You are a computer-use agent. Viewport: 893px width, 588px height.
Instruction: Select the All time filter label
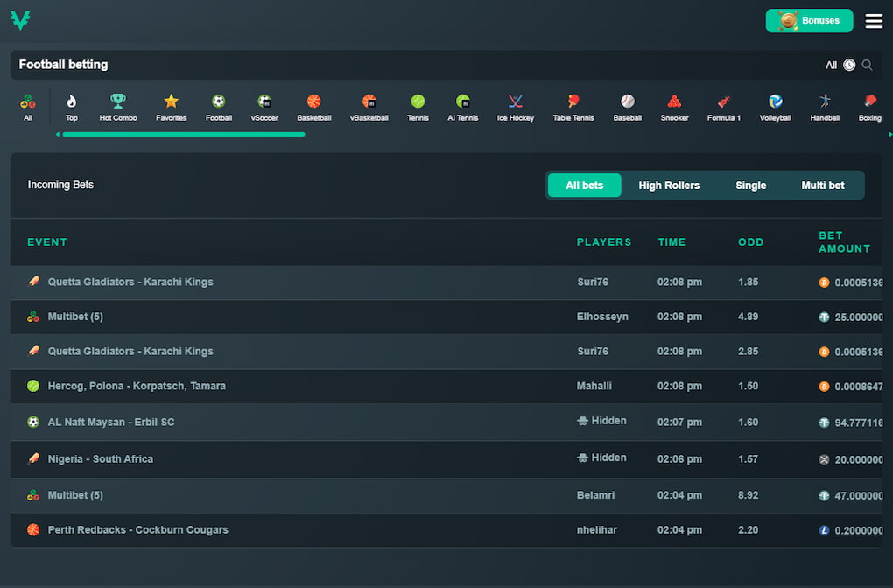[831, 66]
